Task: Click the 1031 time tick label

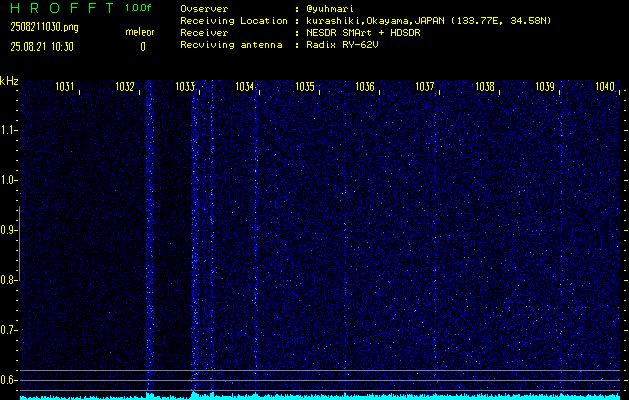Action: click(x=65, y=86)
